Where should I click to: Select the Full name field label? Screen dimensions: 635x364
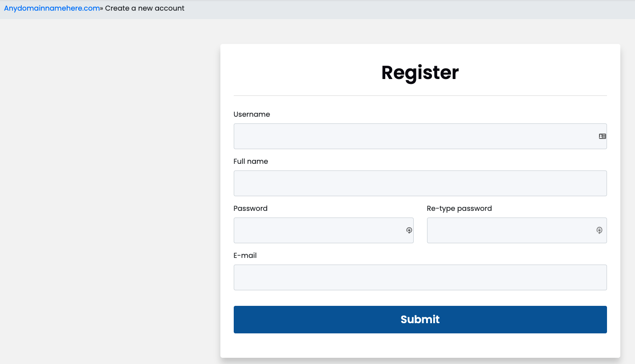251,161
